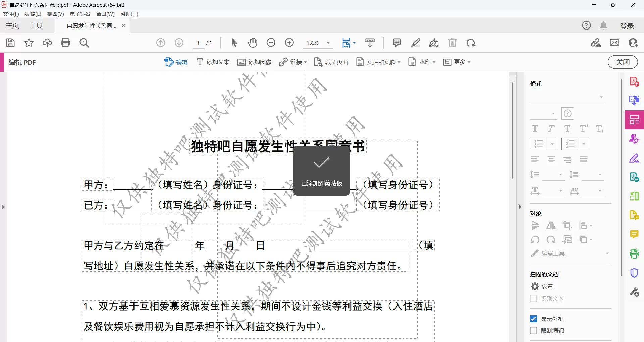Click the Save icon
The height and width of the screenshot is (342, 644).
pos(10,43)
